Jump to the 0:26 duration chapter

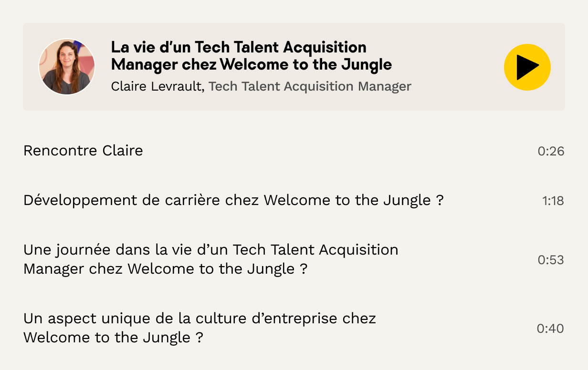point(551,152)
